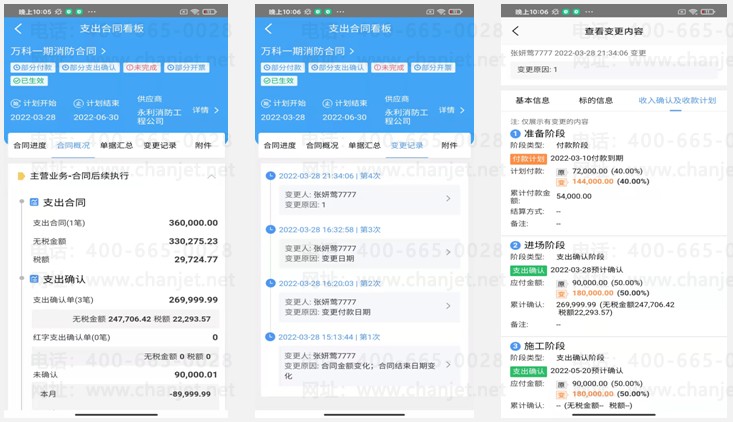Screen dimensions: 733x422
Task: Select 合同概况 tab in left screen
Action: pos(73,146)
